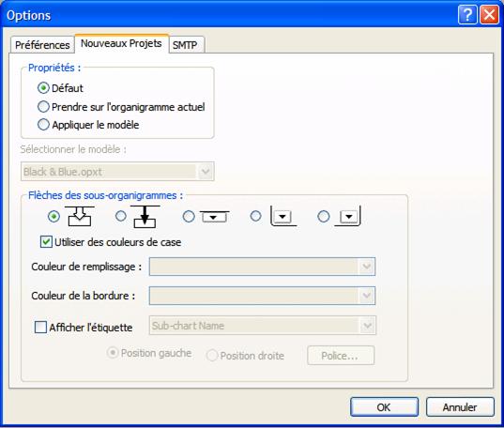Enable Afficher l'étiquette checkbox
504x428 pixels.
(40, 327)
